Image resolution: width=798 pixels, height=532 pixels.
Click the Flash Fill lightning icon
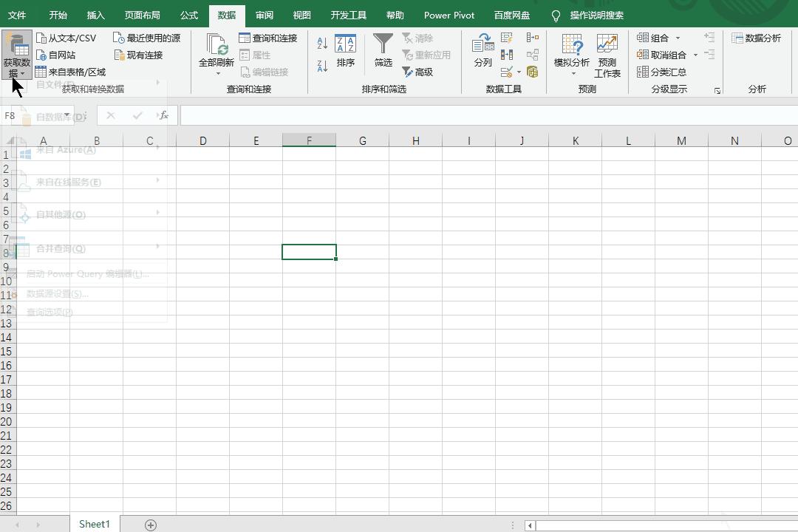(x=507, y=38)
